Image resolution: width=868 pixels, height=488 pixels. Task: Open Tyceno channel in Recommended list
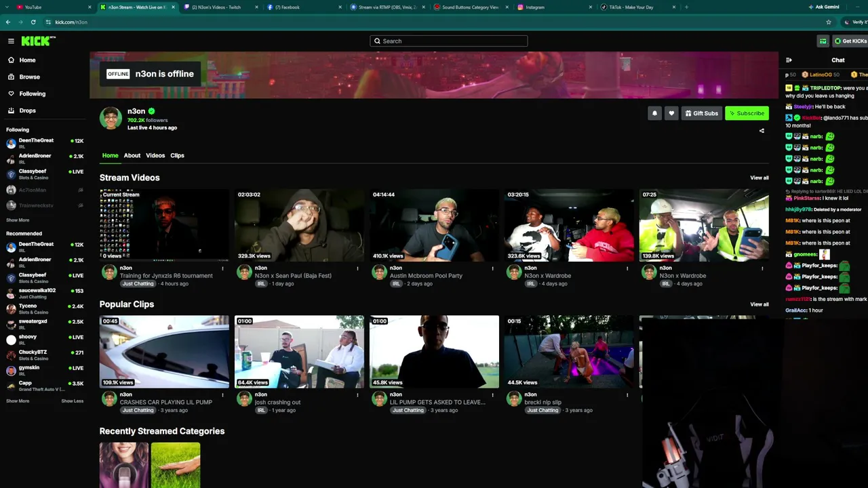tap(45, 309)
